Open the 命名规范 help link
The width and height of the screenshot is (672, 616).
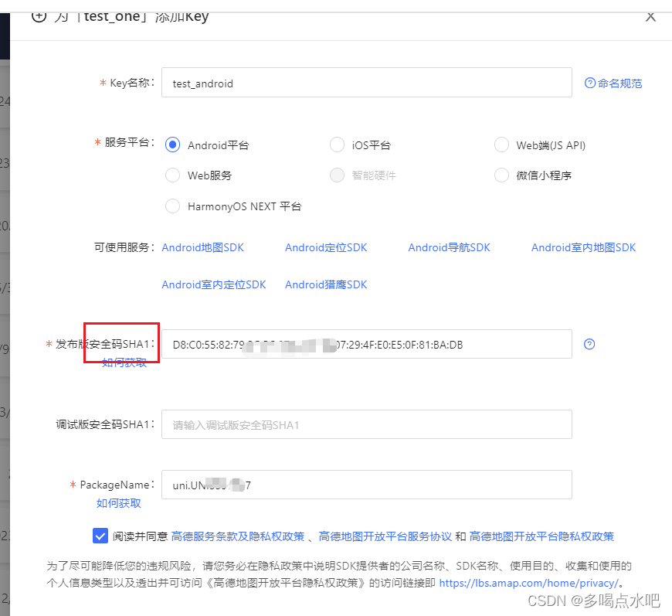[x=613, y=83]
